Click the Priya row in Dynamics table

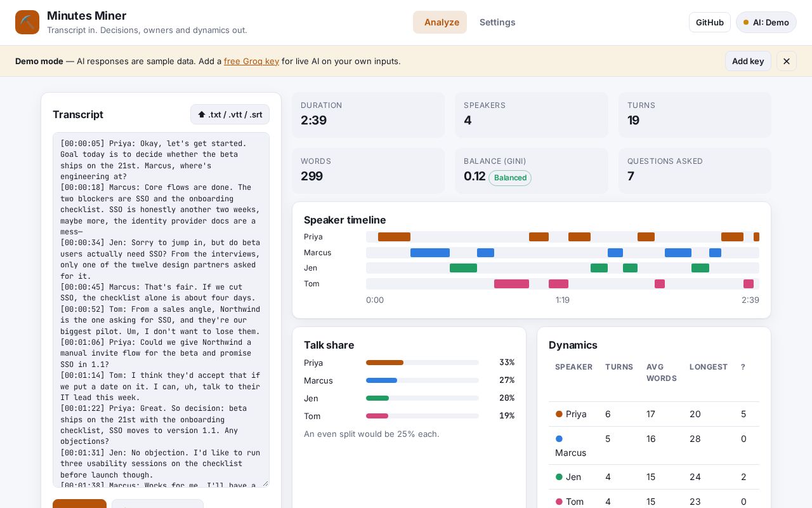click(x=654, y=414)
